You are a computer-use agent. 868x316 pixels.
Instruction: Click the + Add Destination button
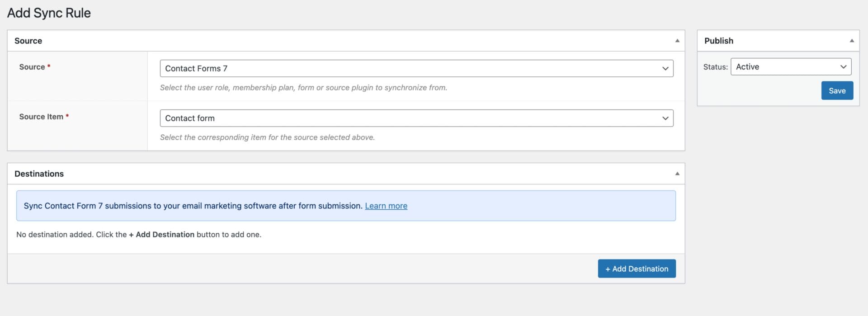pyautogui.click(x=637, y=269)
